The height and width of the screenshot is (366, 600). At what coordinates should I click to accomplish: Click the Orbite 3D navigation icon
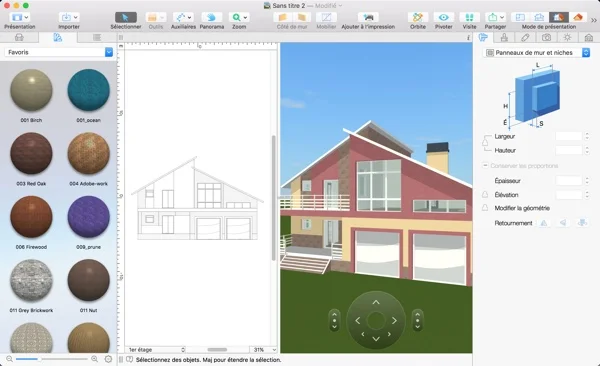pyautogui.click(x=418, y=17)
